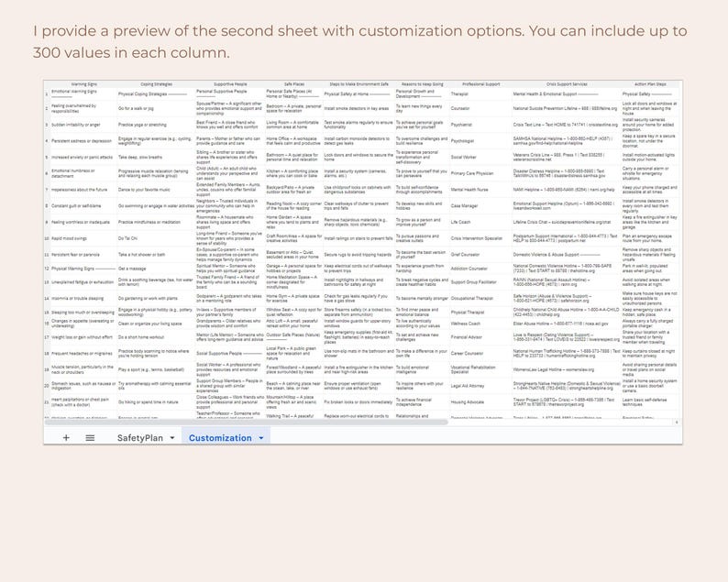Click the 'Frequent headaches or migraines' cell
The height and width of the screenshot is (582, 728).
84,353
